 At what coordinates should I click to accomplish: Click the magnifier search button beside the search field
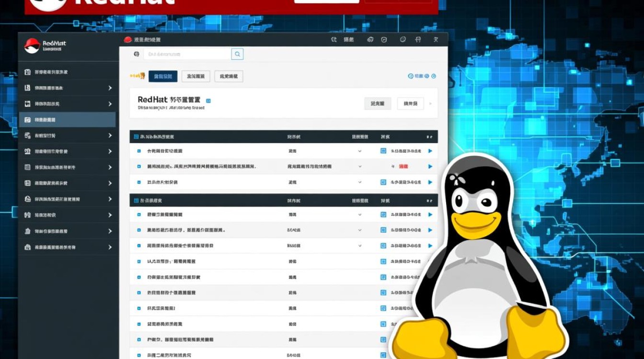click(237, 54)
